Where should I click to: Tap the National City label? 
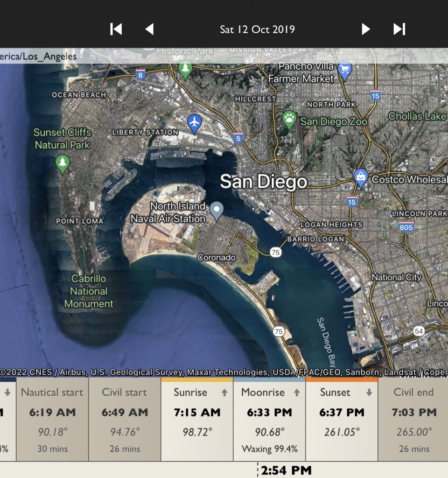pos(397,277)
